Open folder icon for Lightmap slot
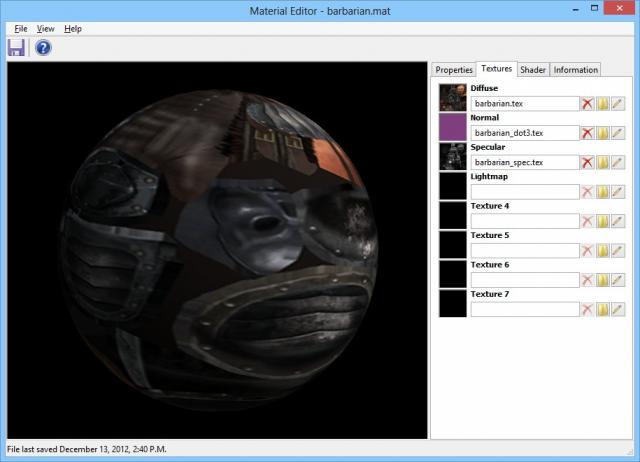Image resolution: width=640 pixels, height=462 pixels. click(603, 192)
